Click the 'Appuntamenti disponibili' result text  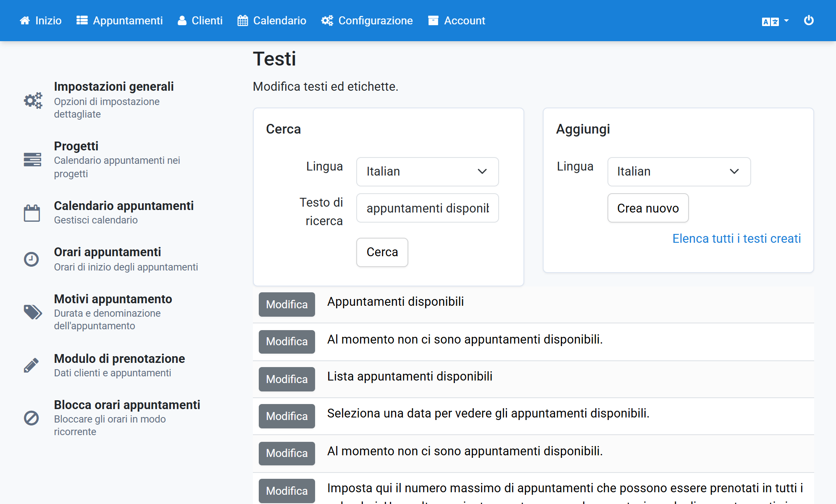tap(395, 302)
